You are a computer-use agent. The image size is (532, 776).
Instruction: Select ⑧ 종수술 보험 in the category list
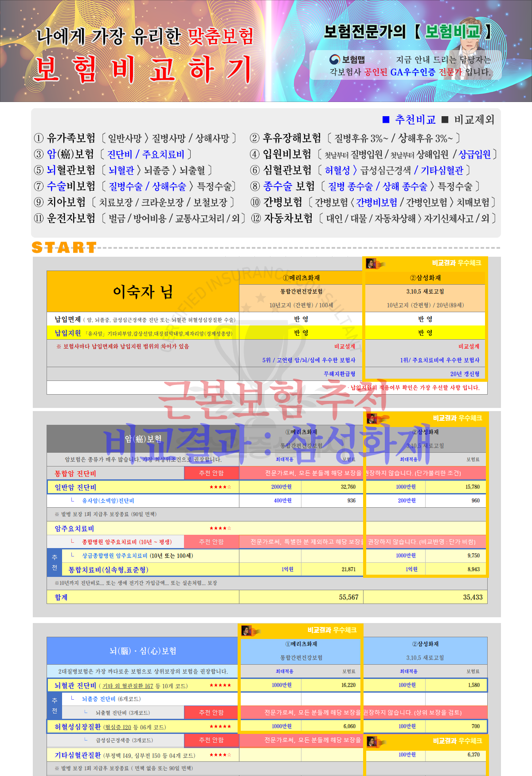pyautogui.click(x=282, y=186)
